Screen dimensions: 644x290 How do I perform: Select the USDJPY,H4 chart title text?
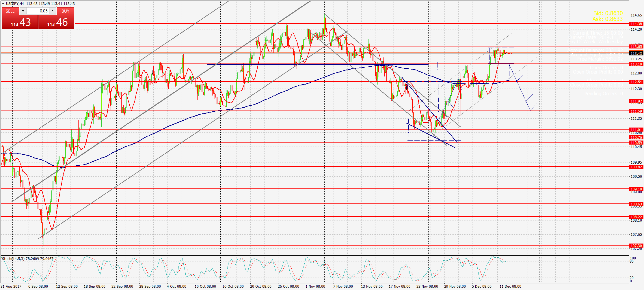tap(15, 4)
